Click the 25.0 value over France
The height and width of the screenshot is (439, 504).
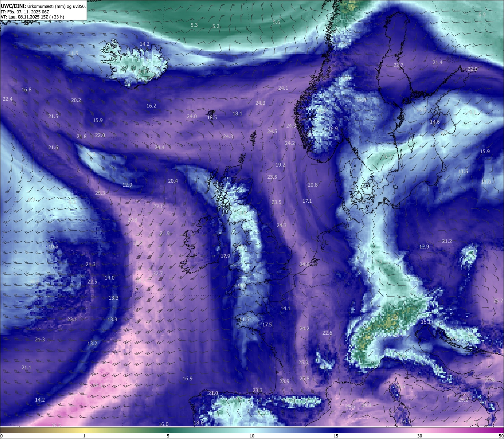click(303, 363)
